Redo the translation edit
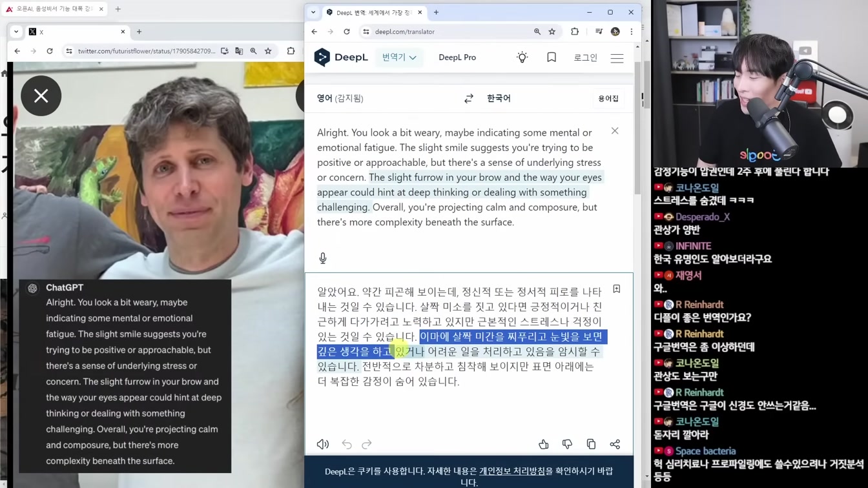This screenshot has width=868, height=488. 367,444
